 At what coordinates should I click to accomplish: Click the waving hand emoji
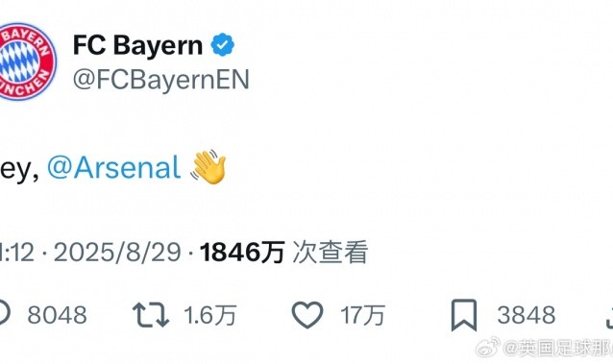208,166
